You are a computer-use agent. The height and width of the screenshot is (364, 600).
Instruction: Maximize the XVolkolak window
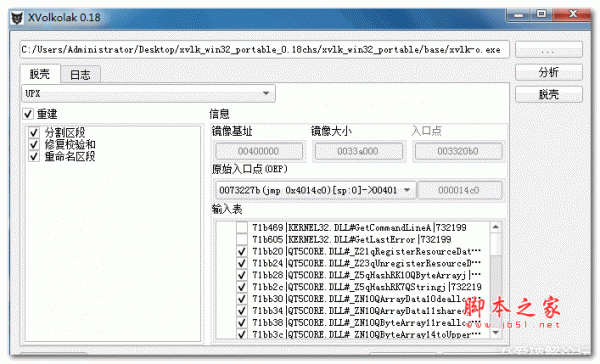[541, 15]
